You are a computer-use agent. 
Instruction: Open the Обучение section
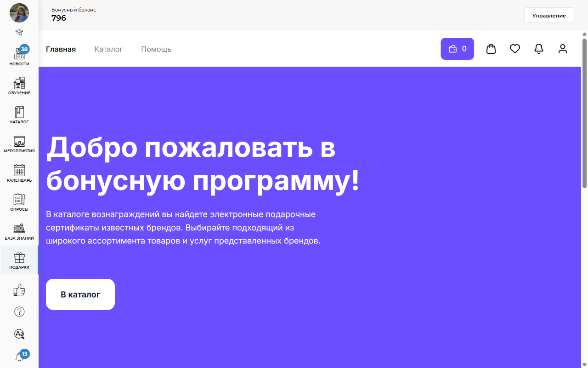pyautogui.click(x=19, y=86)
